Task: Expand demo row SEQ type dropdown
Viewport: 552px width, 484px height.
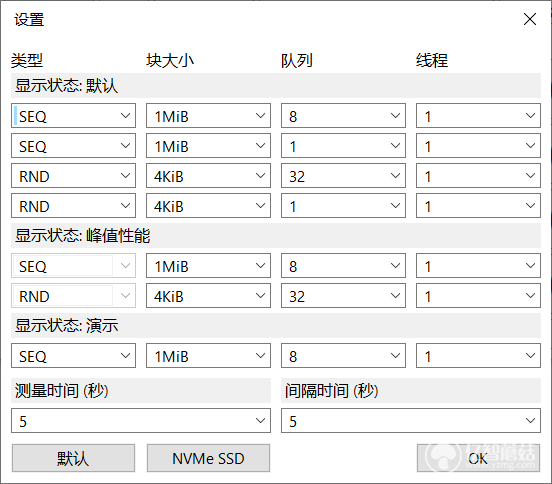Action: click(73, 356)
